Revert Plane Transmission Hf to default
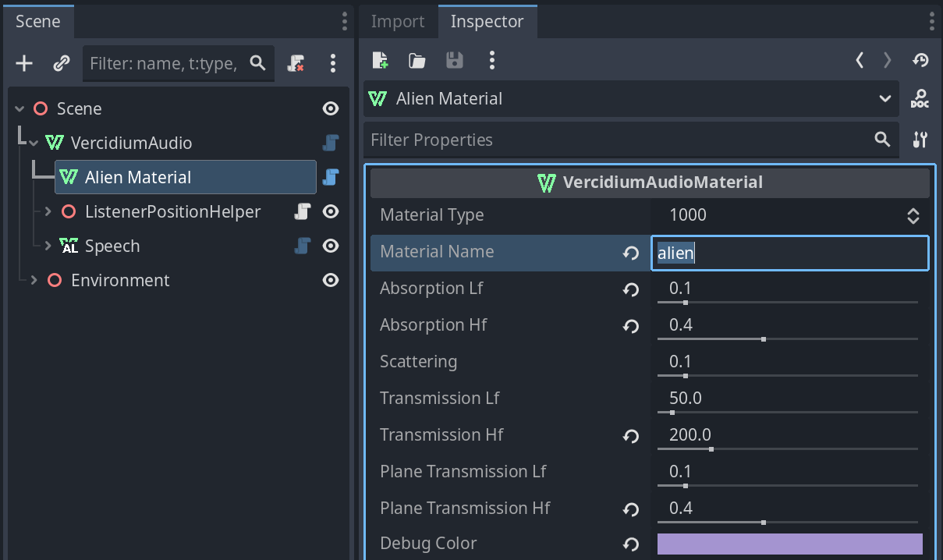 click(630, 509)
